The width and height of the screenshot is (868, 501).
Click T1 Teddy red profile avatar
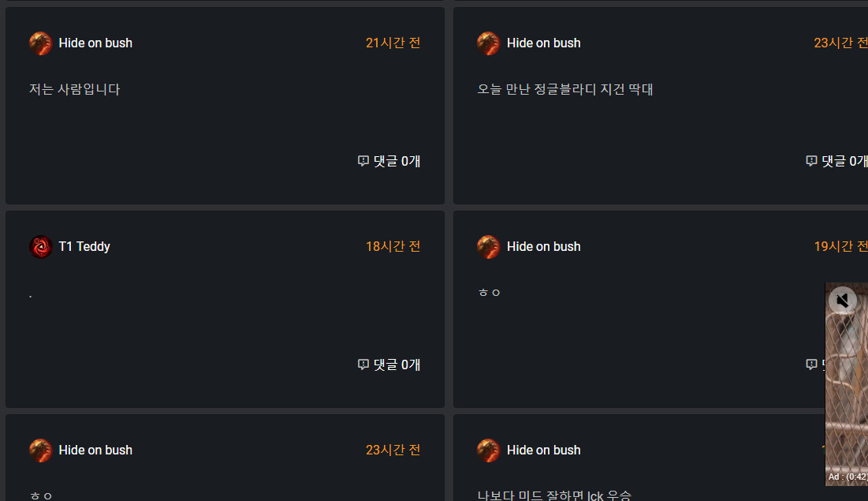coord(40,247)
